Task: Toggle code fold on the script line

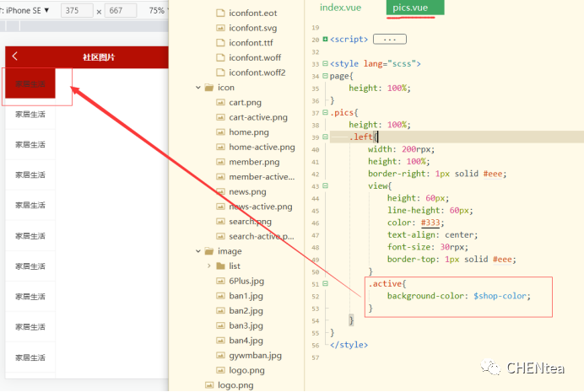Action: pos(325,40)
